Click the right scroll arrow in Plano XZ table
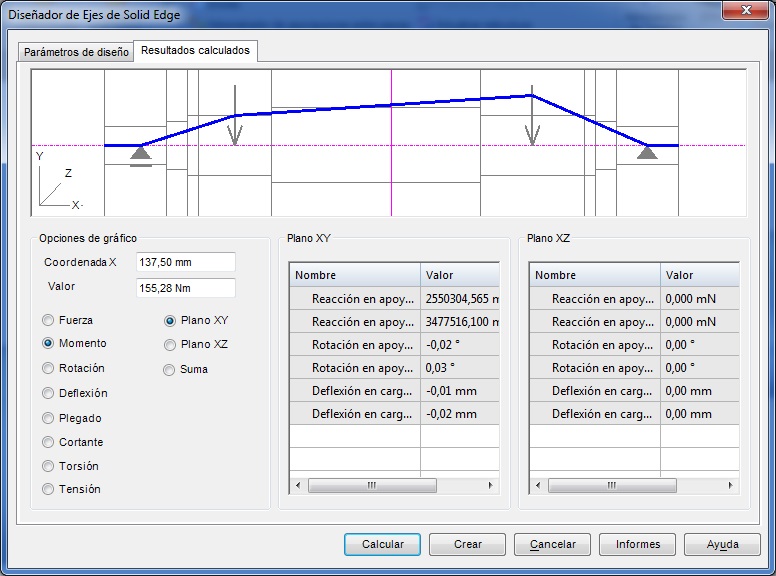 pos(730,485)
